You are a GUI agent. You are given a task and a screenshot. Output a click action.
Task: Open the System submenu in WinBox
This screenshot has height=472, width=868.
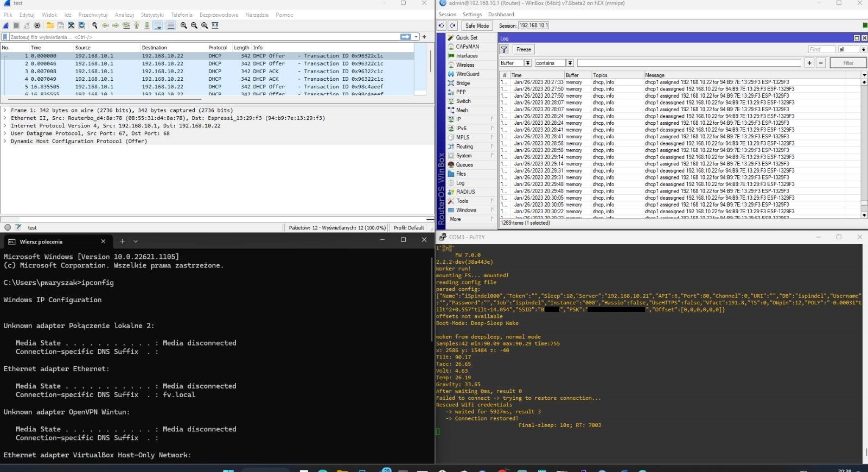point(470,156)
